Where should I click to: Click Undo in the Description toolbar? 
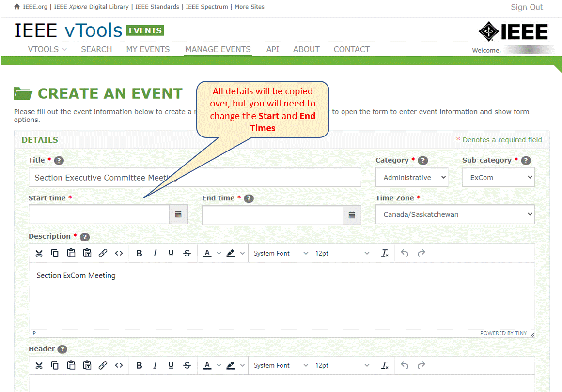pyautogui.click(x=405, y=254)
